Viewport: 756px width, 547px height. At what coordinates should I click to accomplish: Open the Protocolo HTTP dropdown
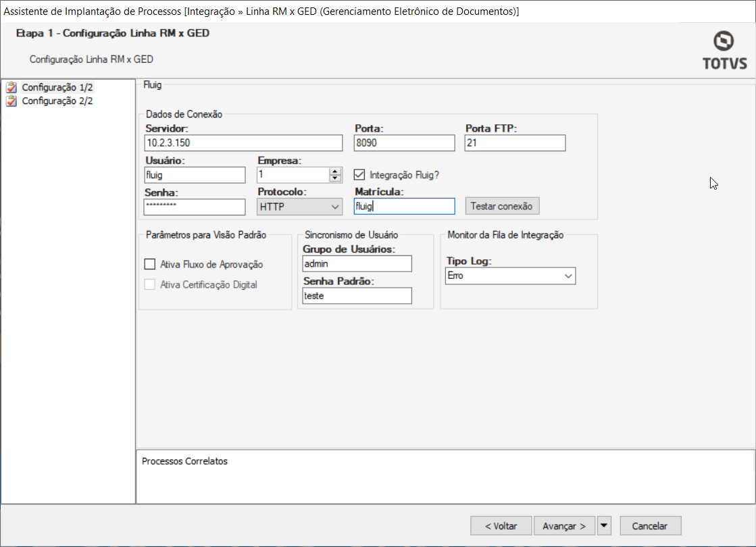(x=299, y=207)
